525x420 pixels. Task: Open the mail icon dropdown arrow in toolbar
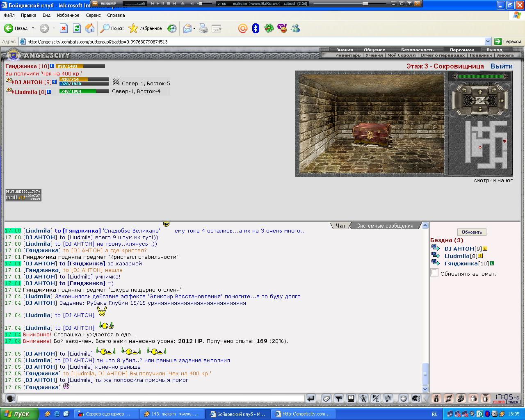(x=194, y=28)
